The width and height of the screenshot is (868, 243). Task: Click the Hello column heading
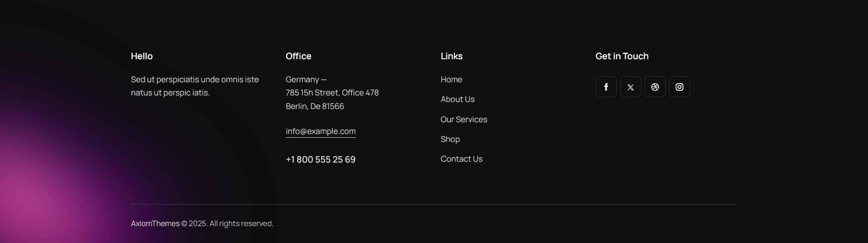click(x=142, y=56)
